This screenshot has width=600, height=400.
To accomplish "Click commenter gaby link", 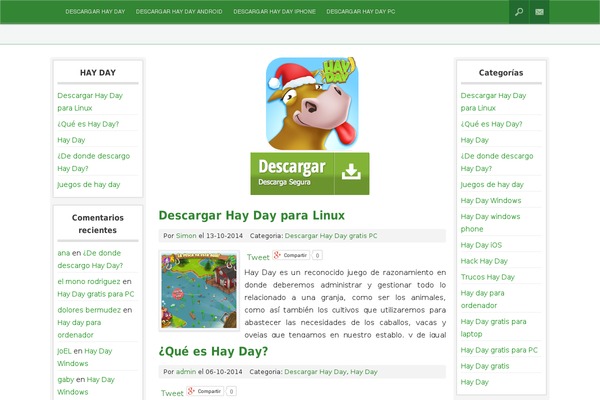I will pyautogui.click(x=66, y=379).
